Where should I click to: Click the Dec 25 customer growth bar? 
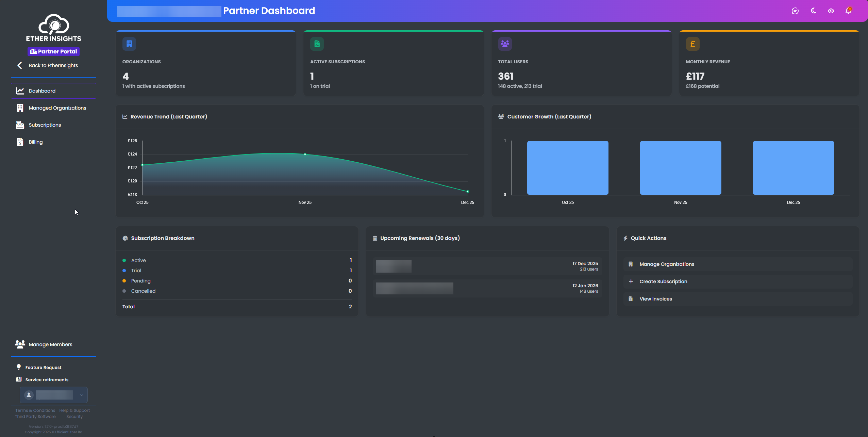pyautogui.click(x=794, y=168)
